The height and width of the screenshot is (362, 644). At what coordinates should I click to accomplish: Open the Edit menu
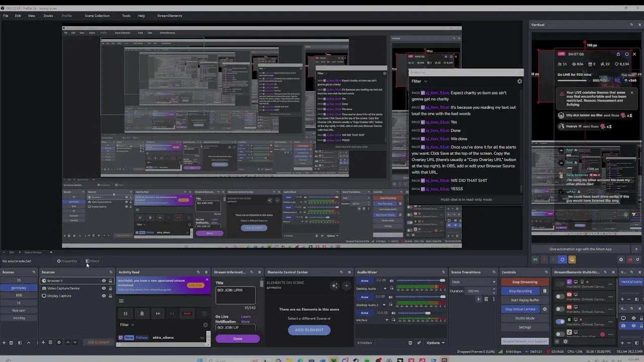(18, 16)
